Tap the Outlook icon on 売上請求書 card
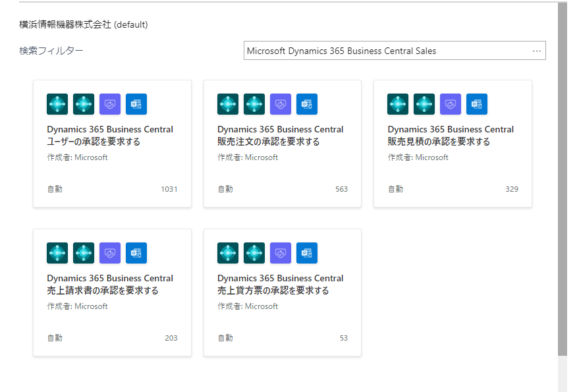Screen dimensions: 579x392 pyautogui.click(x=136, y=253)
